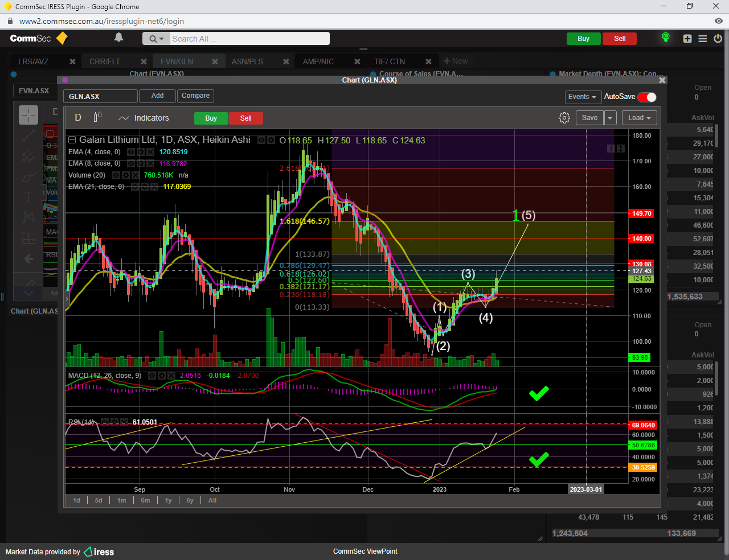Viewport: 729px width, 560px height.
Task: Toggle visibility of EMA 21 line
Action: (135, 187)
